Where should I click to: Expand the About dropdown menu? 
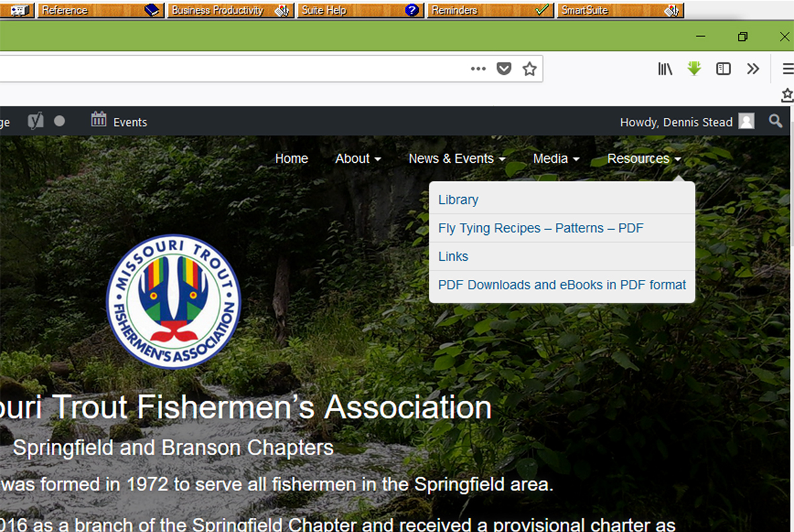358,159
